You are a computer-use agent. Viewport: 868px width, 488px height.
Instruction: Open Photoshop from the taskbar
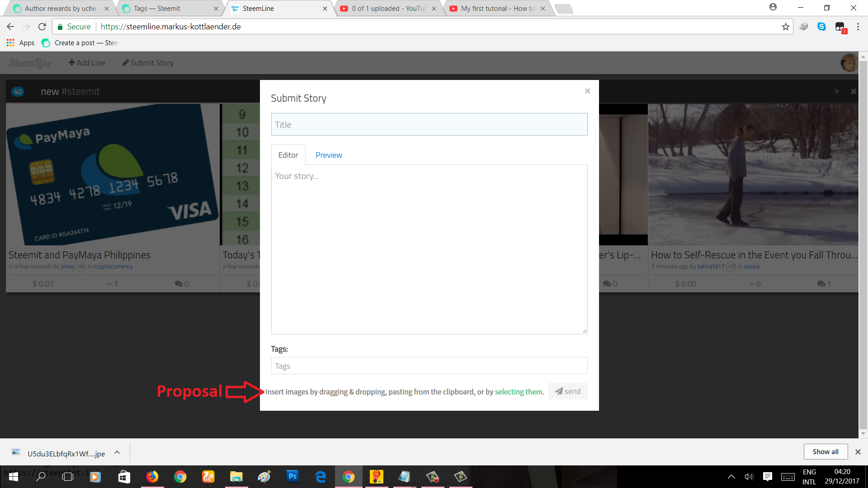tap(292, 477)
